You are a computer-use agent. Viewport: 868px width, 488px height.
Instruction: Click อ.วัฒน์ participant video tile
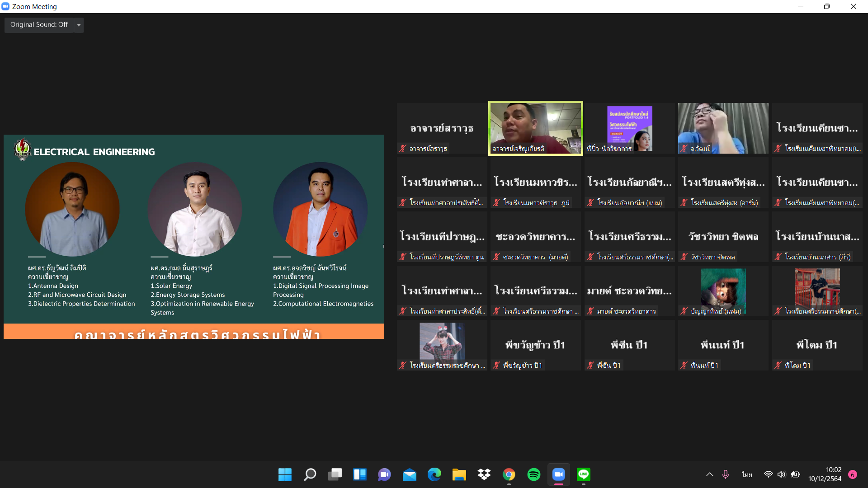coord(723,128)
